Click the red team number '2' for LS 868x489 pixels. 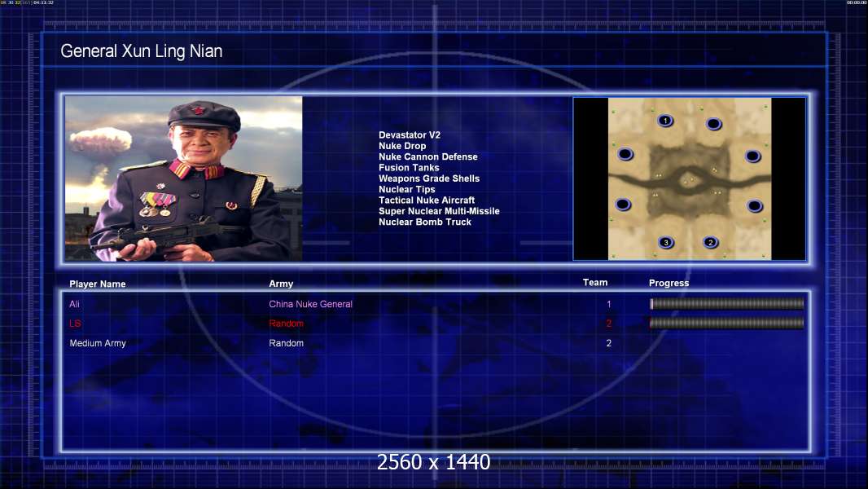coord(609,324)
